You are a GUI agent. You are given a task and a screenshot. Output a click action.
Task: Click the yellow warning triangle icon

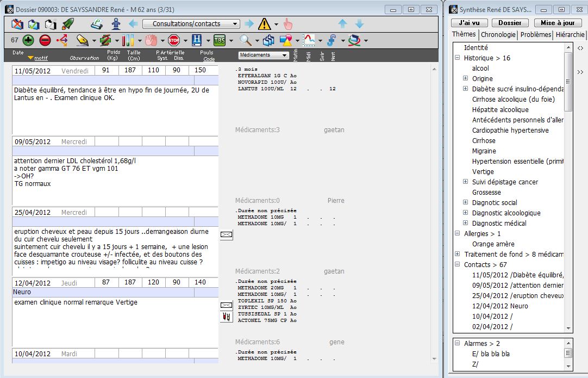[x=264, y=24]
